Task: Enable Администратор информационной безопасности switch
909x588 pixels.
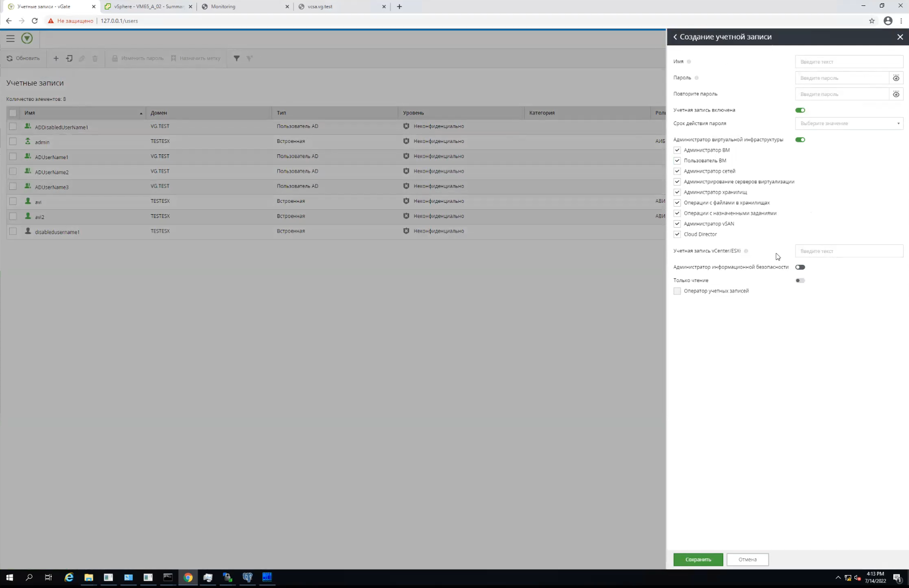Action: pos(800,267)
